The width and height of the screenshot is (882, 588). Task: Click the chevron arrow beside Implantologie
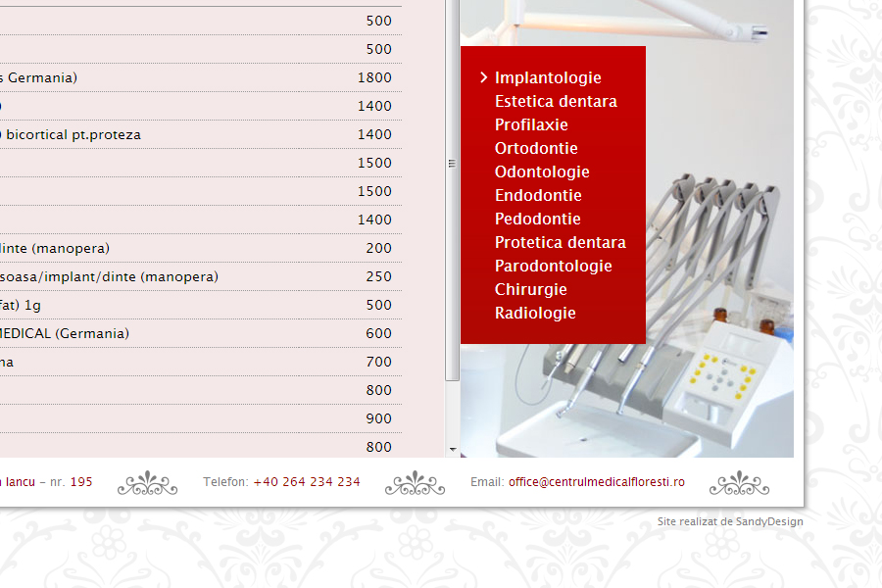(484, 77)
